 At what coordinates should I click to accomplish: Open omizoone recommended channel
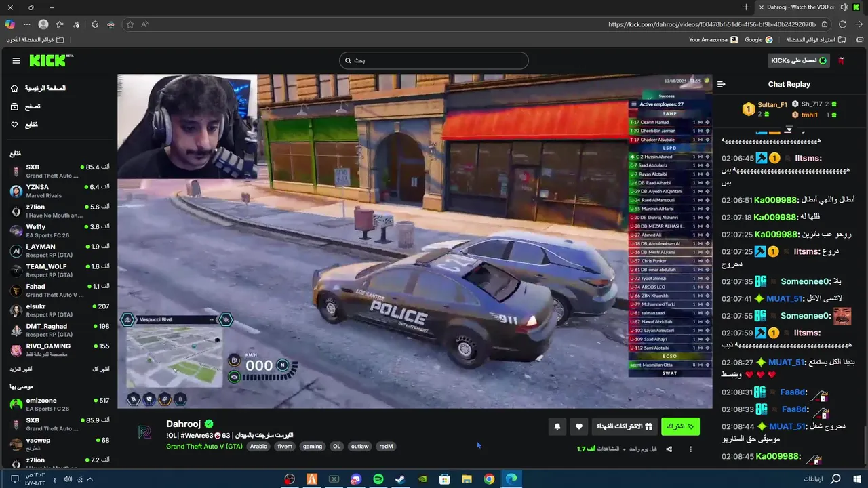tap(59, 404)
